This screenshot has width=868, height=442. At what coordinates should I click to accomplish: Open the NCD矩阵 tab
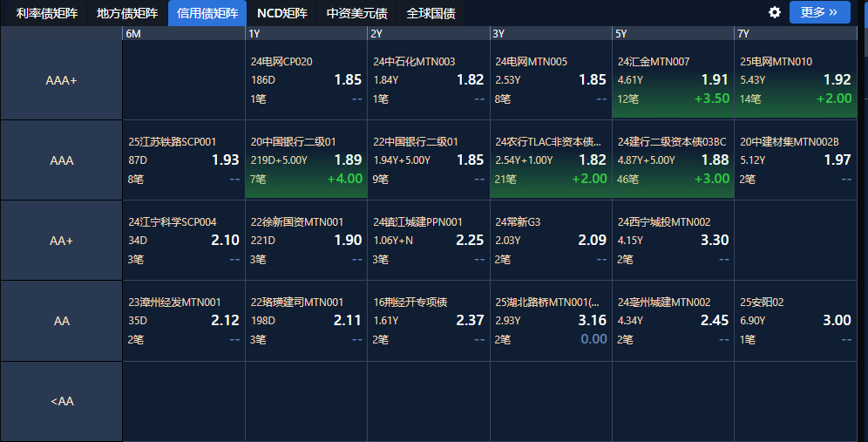pyautogui.click(x=282, y=13)
